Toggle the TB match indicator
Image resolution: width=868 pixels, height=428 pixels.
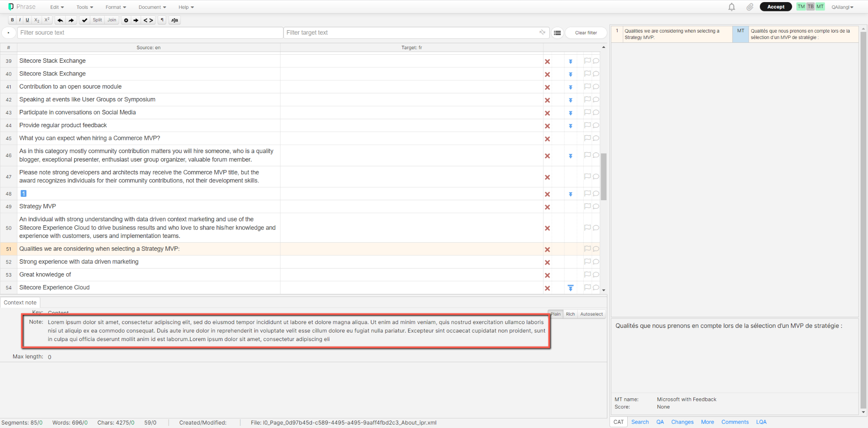(x=810, y=7)
